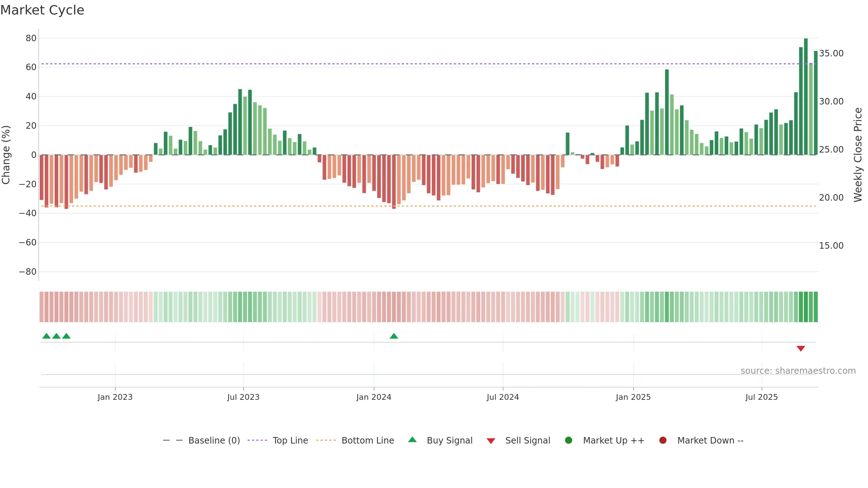Click the 35.00 price axis value
This screenshot has width=868, height=488.
pos(831,53)
